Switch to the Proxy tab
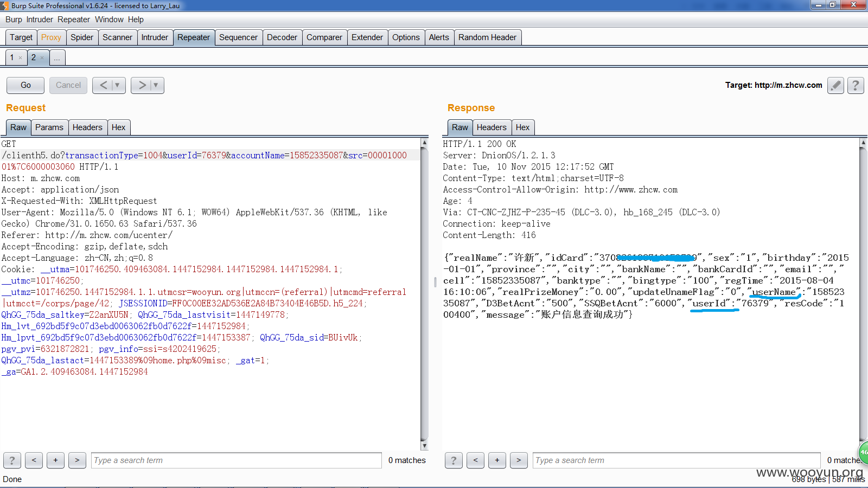 (51, 37)
